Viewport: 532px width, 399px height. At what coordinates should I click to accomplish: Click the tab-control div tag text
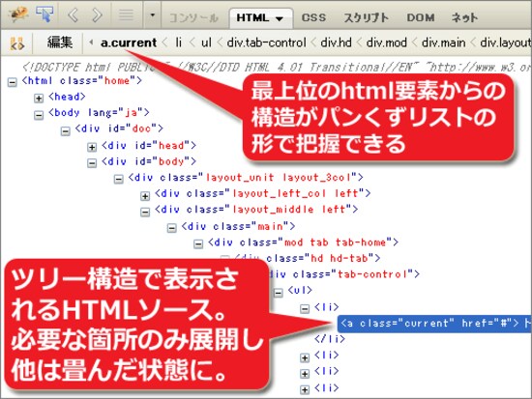(344, 274)
